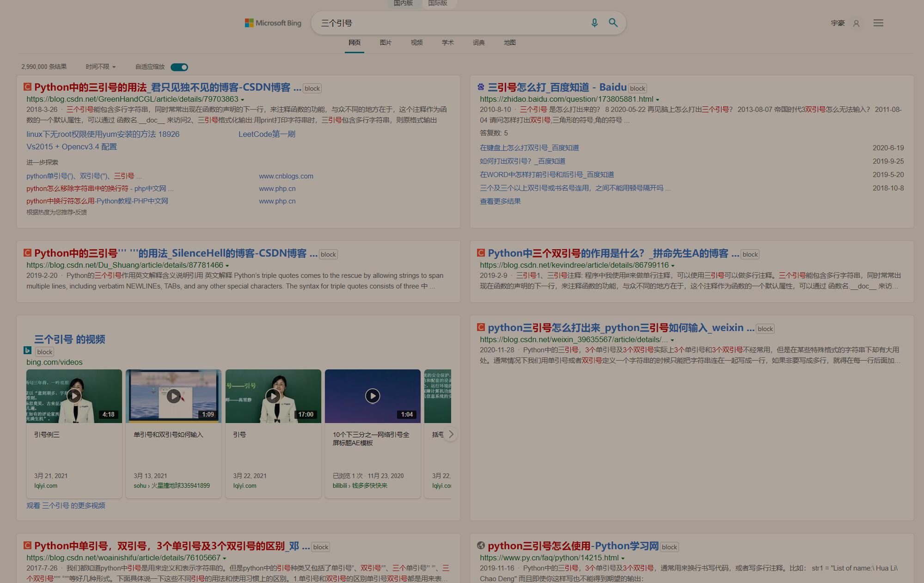Screen dimensions: 924x583
Task: Click the user account avatar icon
Action: click(x=856, y=24)
